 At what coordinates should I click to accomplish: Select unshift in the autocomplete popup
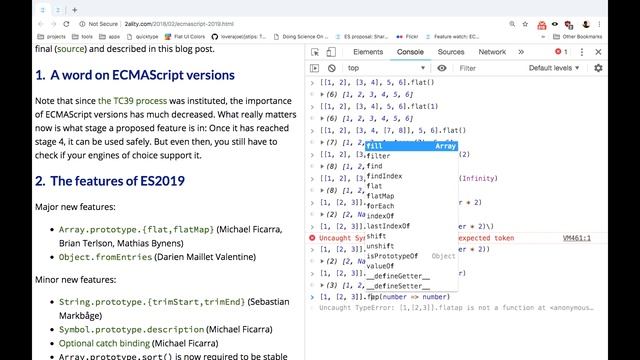point(411,246)
